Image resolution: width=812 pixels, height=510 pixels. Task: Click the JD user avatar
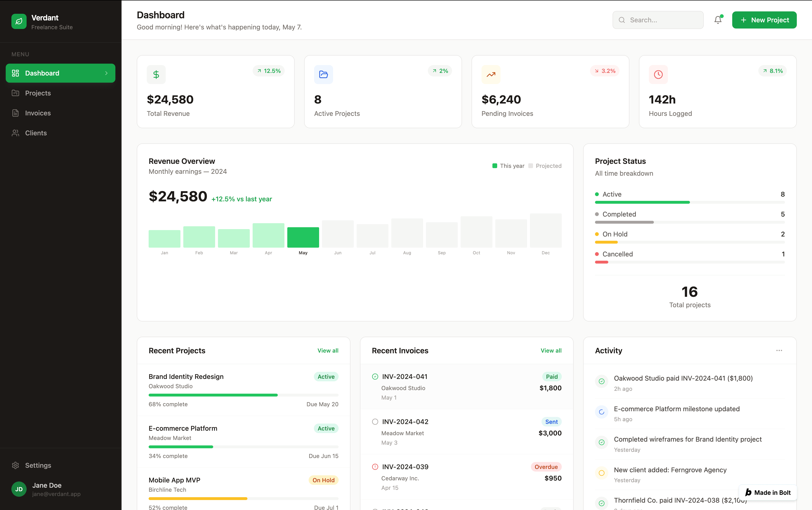click(19, 489)
